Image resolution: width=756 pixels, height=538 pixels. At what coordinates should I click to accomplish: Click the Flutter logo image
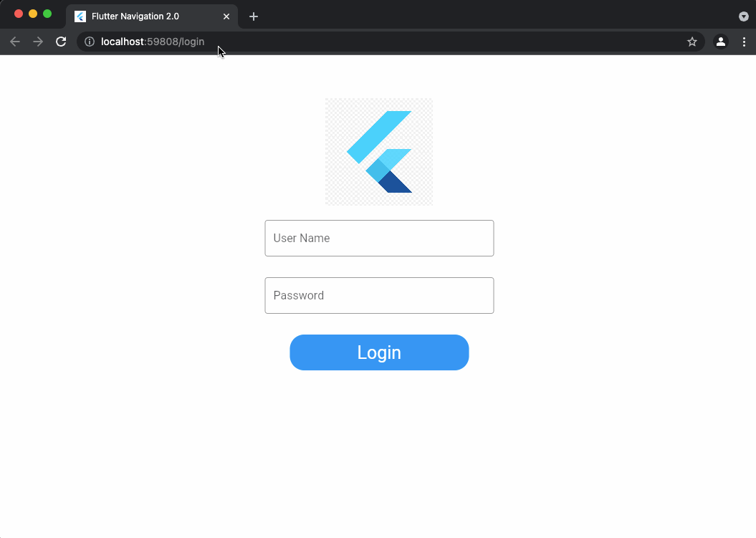tap(379, 152)
